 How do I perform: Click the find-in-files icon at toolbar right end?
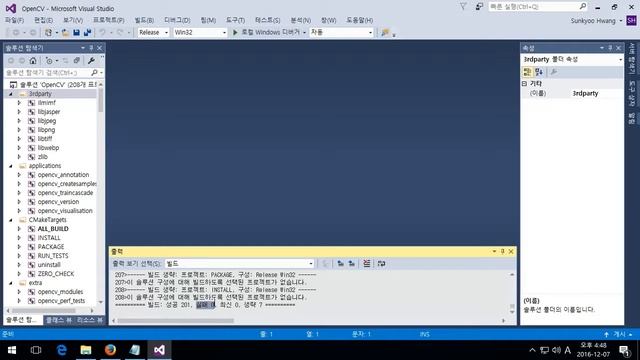point(385,32)
